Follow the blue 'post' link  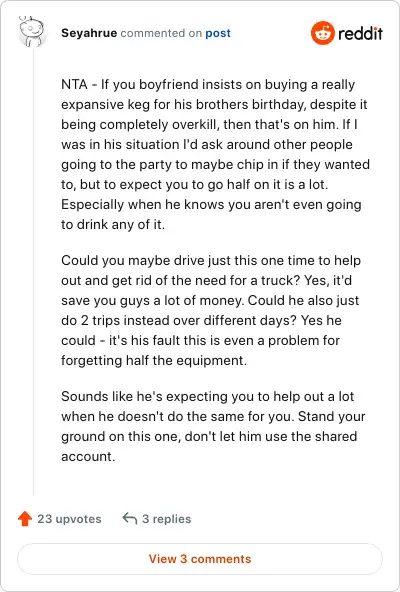218,33
